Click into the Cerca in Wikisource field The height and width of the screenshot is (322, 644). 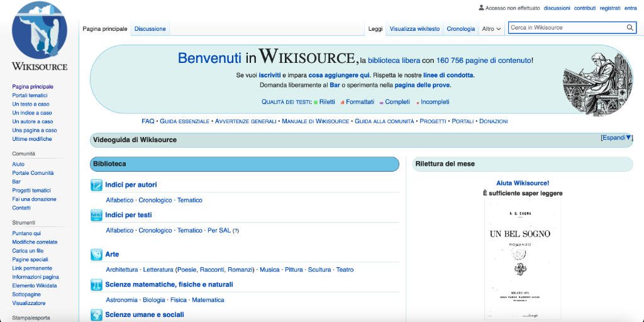click(x=567, y=28)
